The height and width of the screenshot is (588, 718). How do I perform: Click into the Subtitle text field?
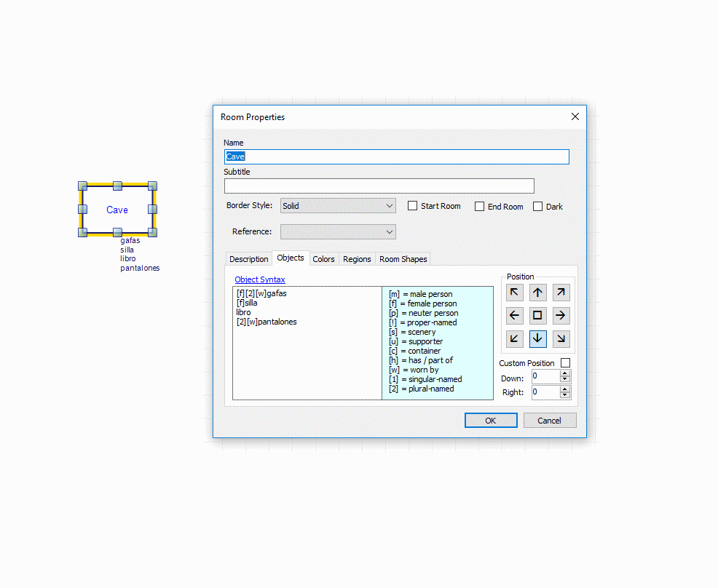(x=379, y=186)
